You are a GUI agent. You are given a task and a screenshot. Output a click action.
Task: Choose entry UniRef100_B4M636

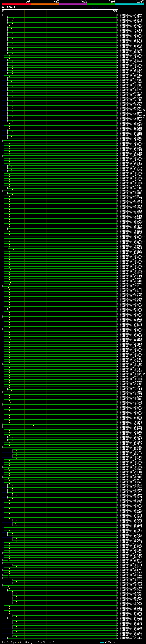pos(131,80)
